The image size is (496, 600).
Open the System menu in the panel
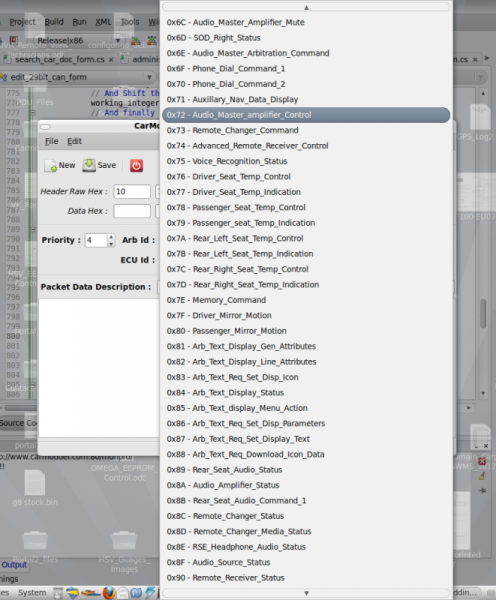tap(32, 593)
